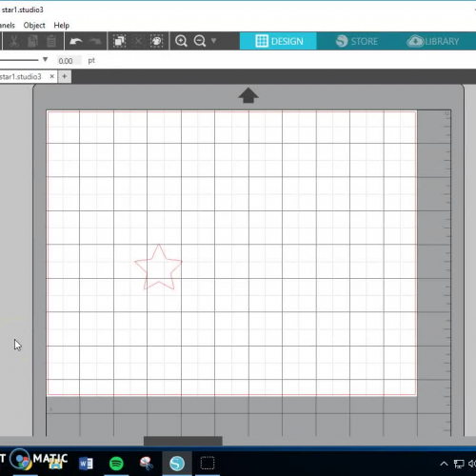476x476 pixels.
Task: Zoom in with the magnifier plus icon
Action: pyautogui.click(x=181, y=41)
